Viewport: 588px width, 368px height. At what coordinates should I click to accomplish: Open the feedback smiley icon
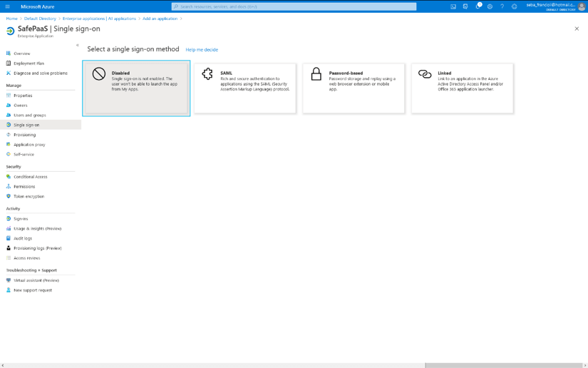(515, 6)
